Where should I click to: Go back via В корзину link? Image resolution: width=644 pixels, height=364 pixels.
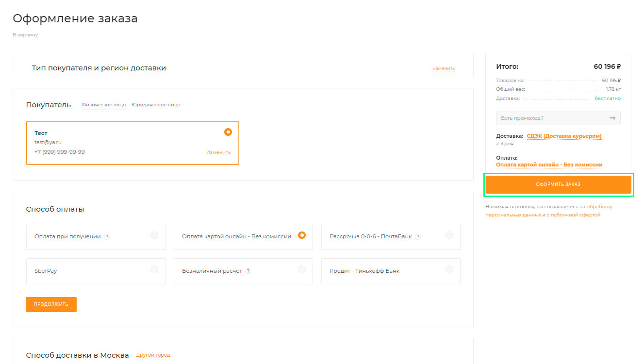click(25, 35)
